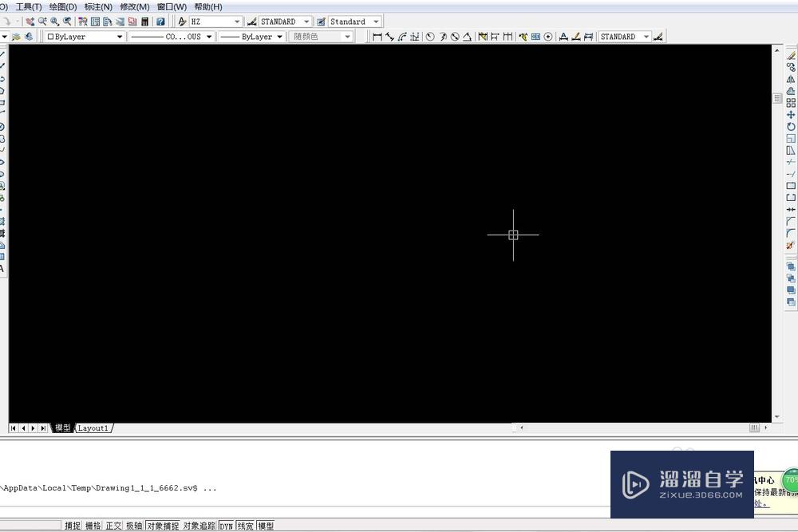This screenshot has width=798, height=532.
Task: Select the Copy object tool
Action: point(791,67)
